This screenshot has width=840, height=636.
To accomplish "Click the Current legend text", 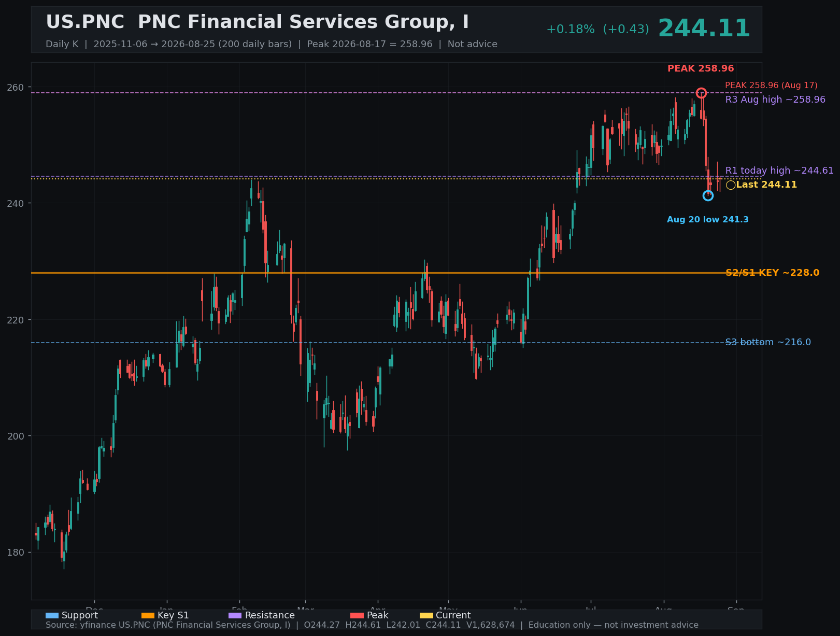I will [x=453, y=616].
